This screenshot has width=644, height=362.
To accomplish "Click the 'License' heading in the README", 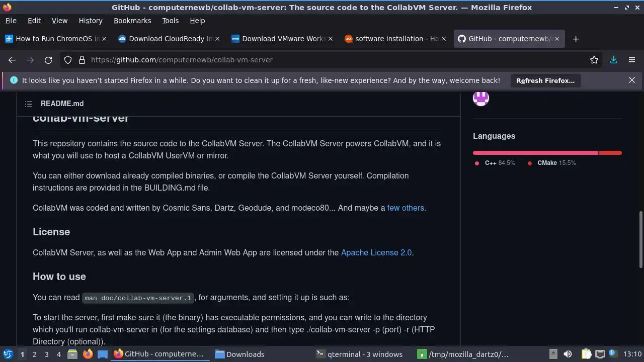I will (x=51, y=232).
